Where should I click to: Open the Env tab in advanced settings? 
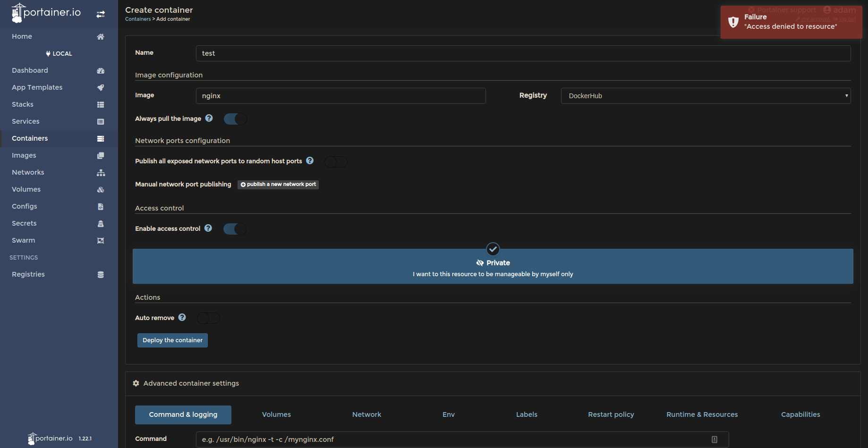click(448, 414)
